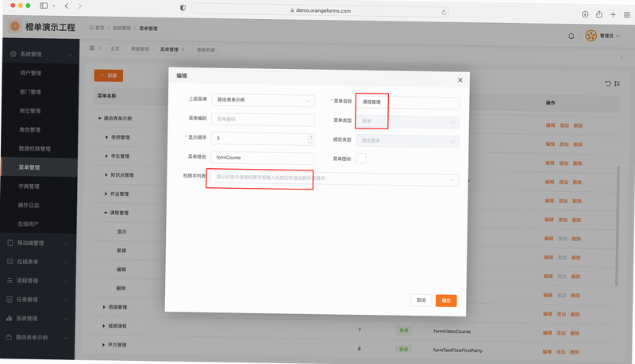Open the 权限字列表 dropdown
The image size is (635, 364).
334,178
